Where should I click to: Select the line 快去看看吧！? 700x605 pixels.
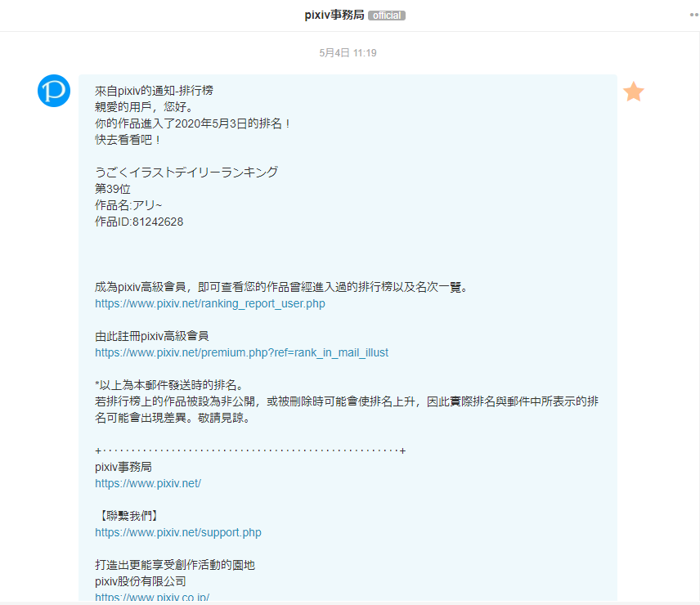[x=128, y=140]
